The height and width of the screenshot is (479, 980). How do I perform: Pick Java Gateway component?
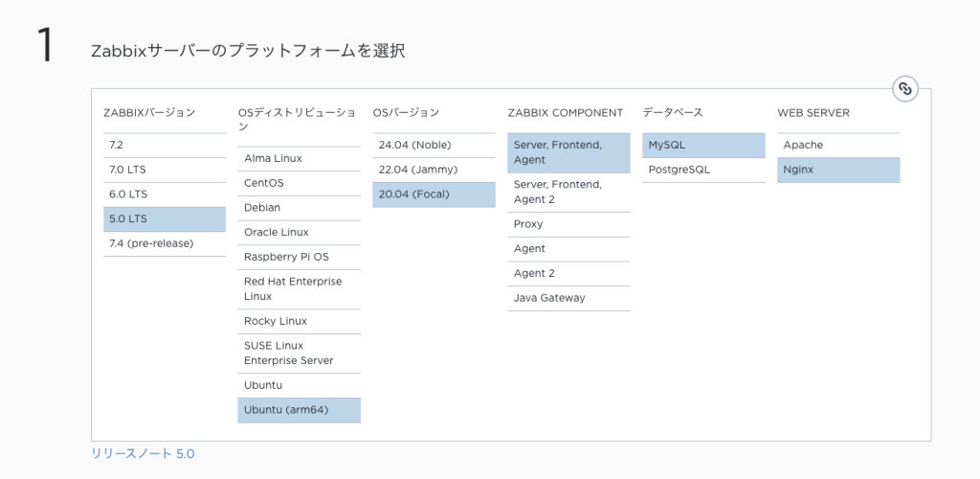coord(568,298)
